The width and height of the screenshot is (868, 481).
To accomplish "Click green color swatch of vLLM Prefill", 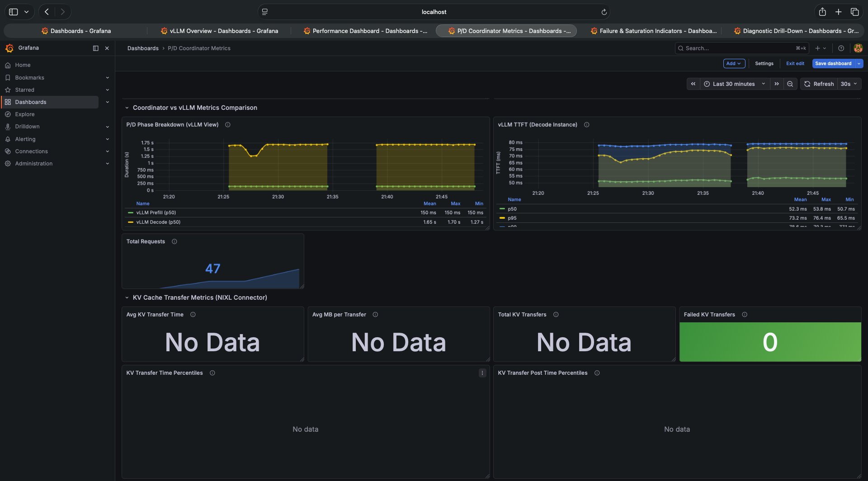I will click(131, 212).
